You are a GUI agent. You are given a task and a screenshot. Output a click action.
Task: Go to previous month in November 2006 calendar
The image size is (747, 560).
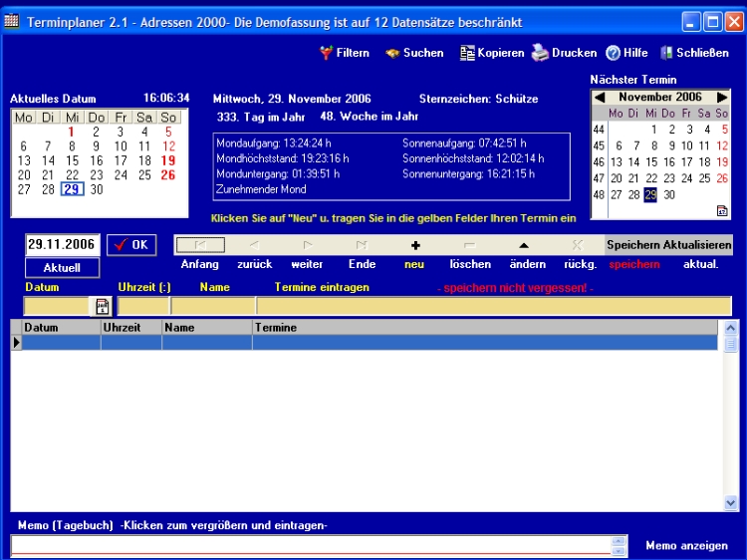tap(599, 97)
